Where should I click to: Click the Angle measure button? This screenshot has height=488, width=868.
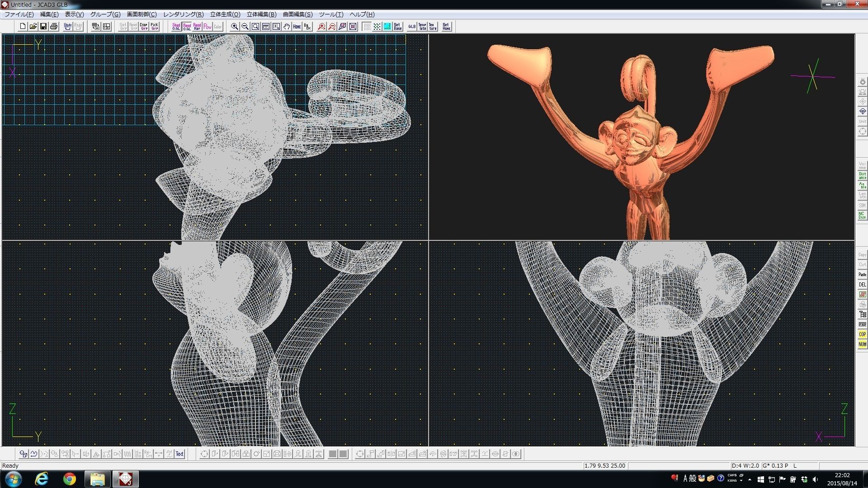[x=863, y=186]
